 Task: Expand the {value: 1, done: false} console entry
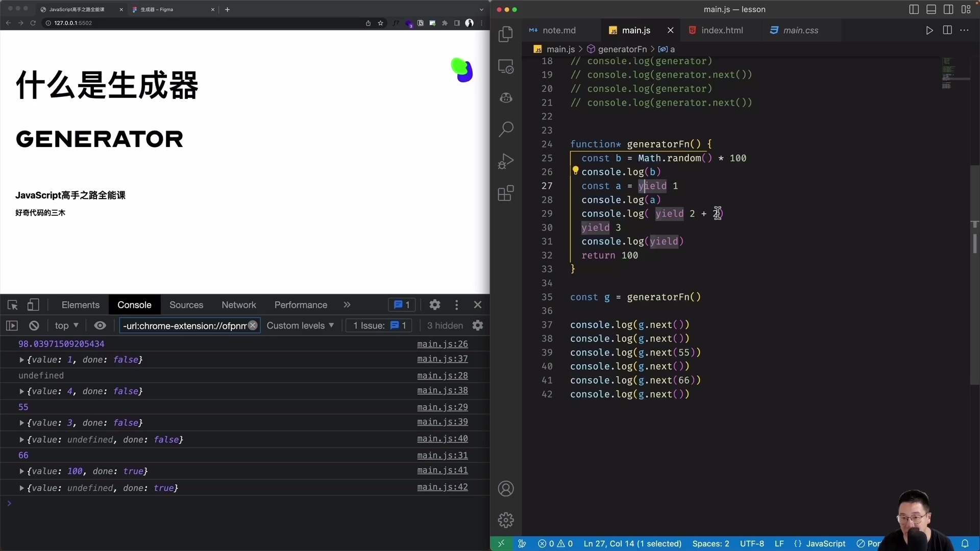21,360
